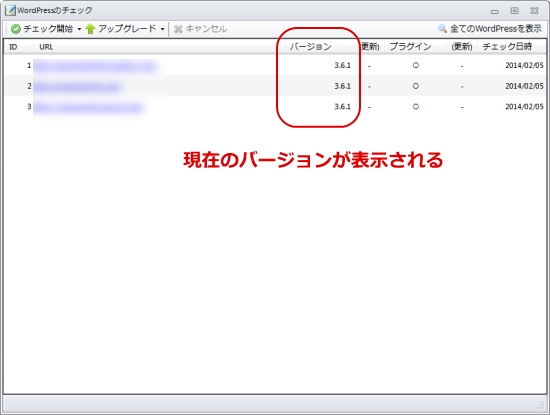
Task: Click the plugin circle mark in row 1
Action: (x=416, y=65)
